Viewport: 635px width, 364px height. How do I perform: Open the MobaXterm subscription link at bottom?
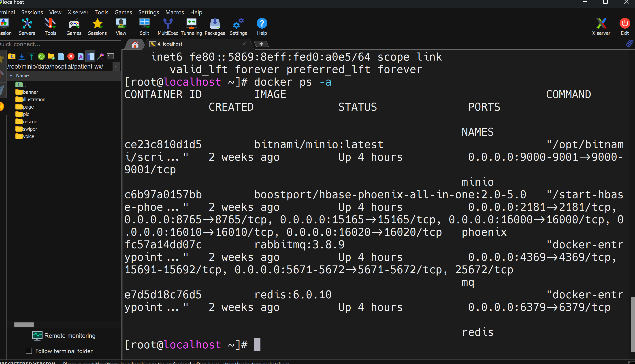coord(256,362)
